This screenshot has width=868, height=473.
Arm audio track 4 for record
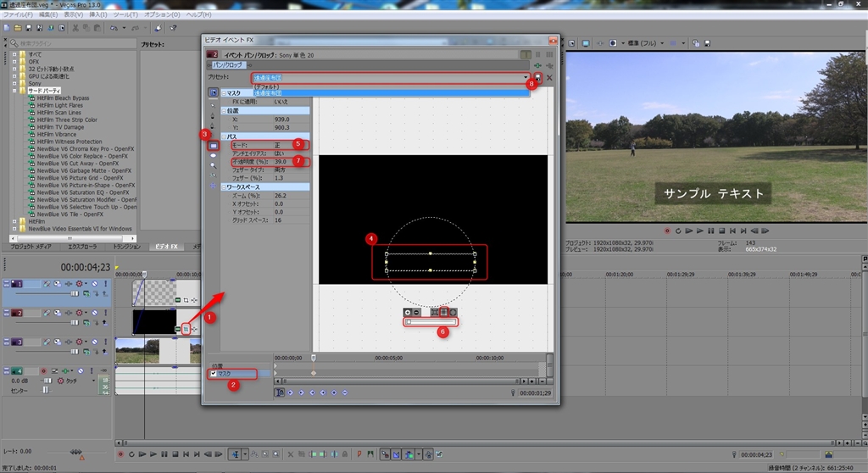pos(44,370)
